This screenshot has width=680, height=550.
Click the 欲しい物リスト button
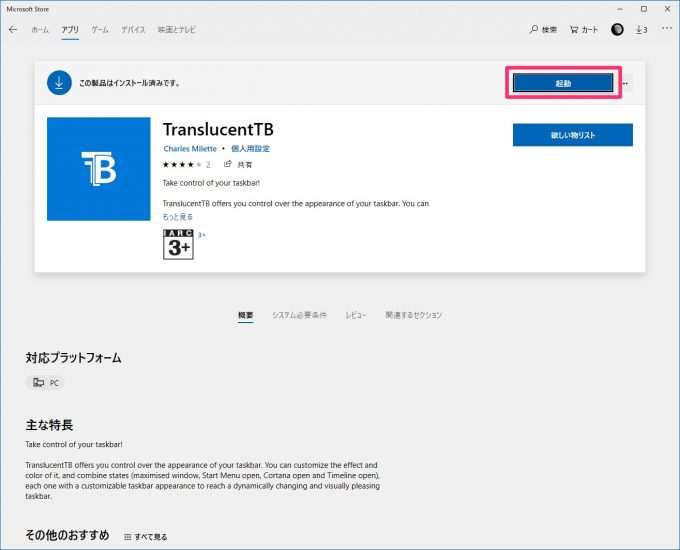point(572,135)
